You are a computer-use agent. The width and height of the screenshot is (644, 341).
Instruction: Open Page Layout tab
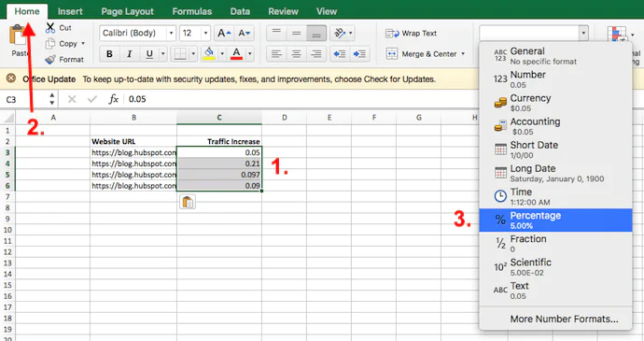coord(127,11)
